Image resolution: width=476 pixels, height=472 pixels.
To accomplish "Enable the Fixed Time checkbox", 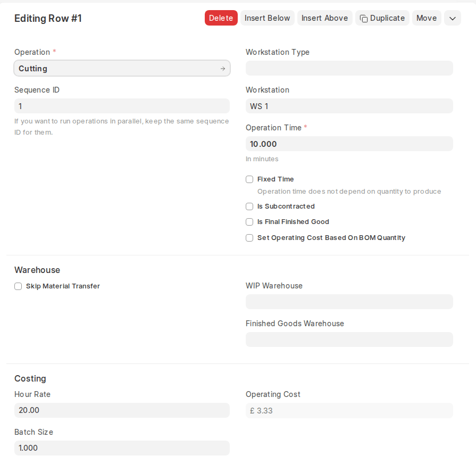I will (249, 179).
